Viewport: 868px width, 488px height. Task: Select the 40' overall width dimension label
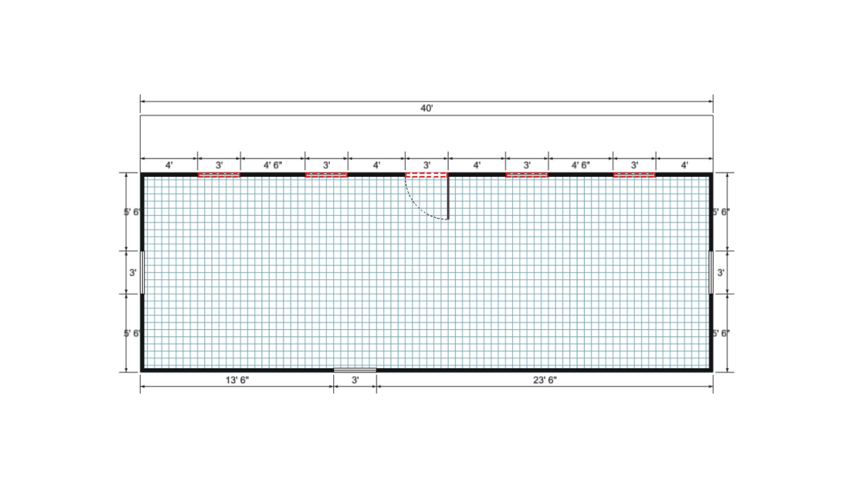[x=427, y=108]
